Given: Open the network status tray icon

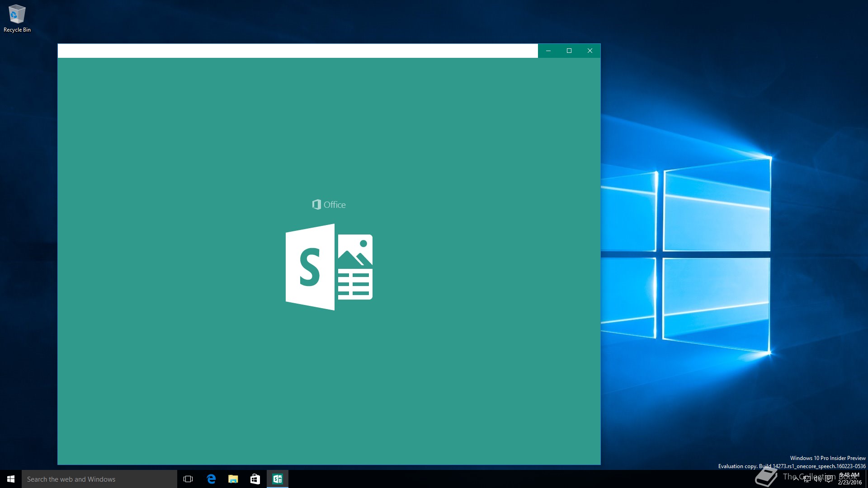Looking at the screenshot, I should tap(807, 479).
